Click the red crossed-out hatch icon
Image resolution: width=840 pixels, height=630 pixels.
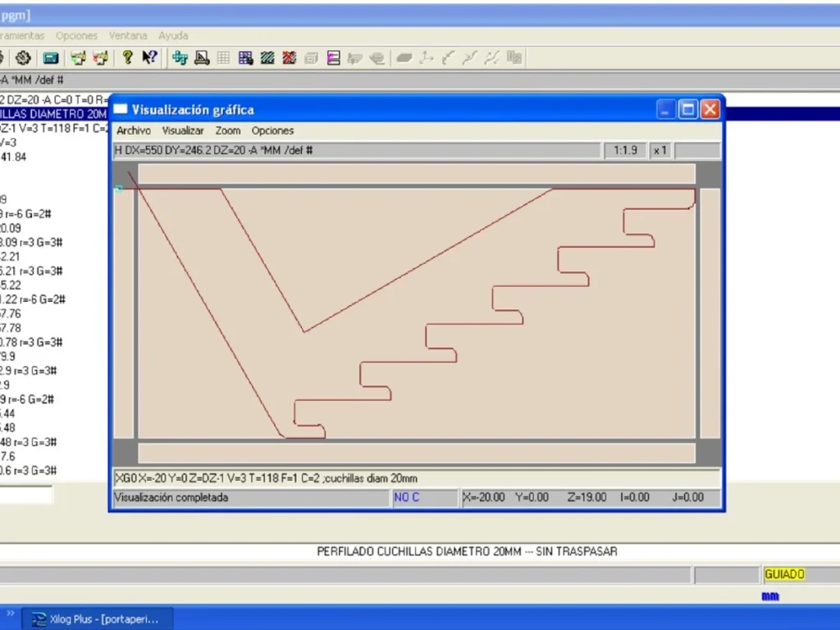[290, 58]
